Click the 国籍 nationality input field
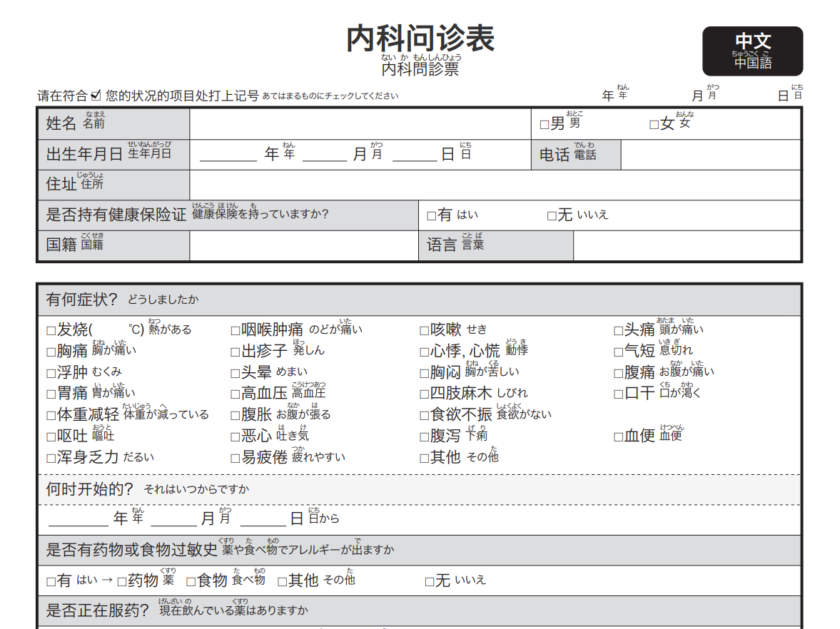Image resolution: width=840 pixels, height=629 pixels. pyautogui.click(x=303, y=245)
